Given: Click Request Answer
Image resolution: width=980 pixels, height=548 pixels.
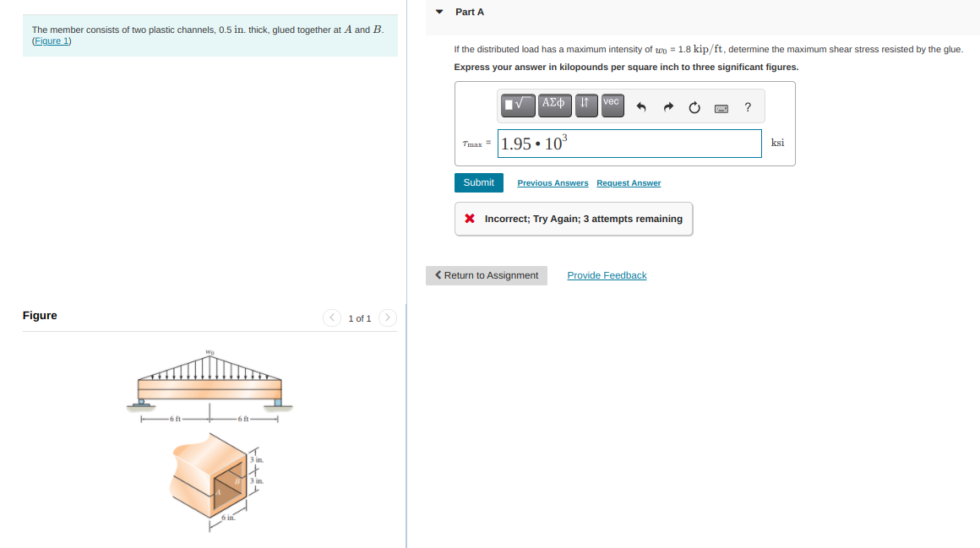Looking at the screenshot, I should click(629, 182).
